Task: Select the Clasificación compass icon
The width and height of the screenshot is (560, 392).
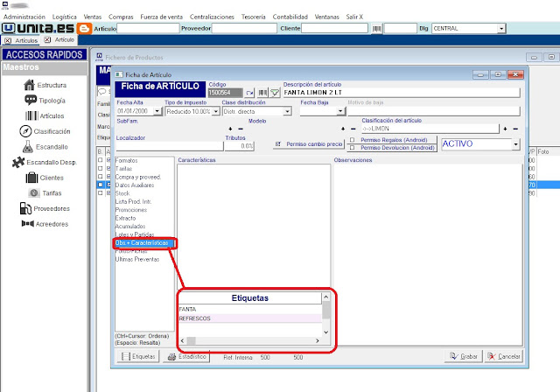Action: (x=26, y=131)
